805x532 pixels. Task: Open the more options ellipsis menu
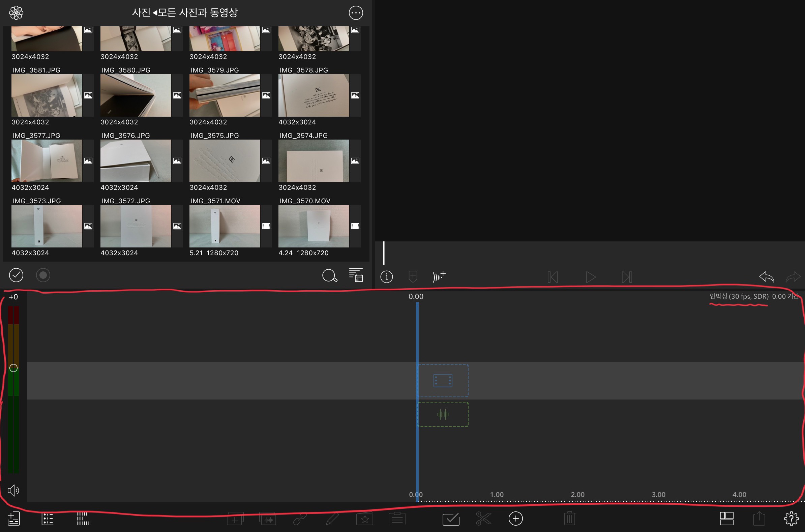[356, 13]
